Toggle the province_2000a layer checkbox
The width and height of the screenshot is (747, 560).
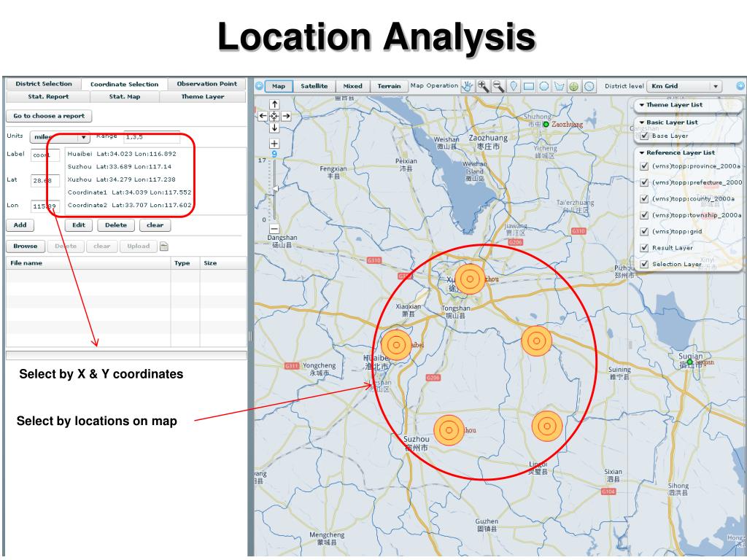(x=645, y=166)
